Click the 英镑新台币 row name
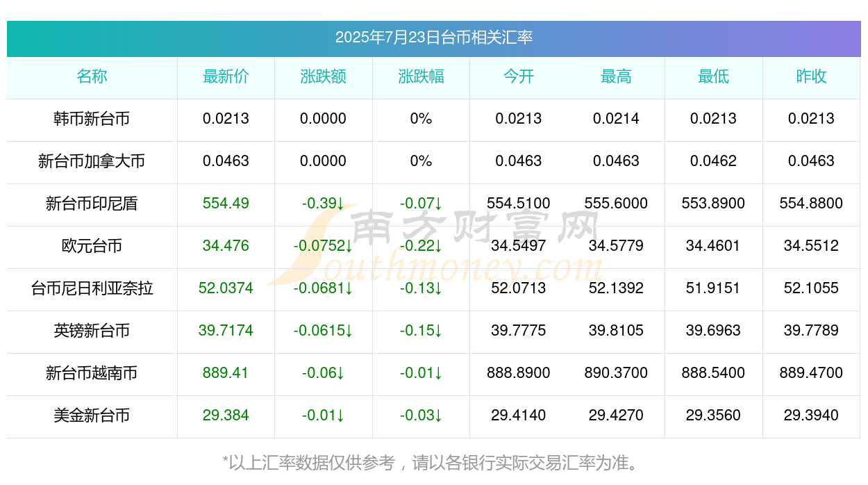This screenshot has height=485, width=868. point(92,331)
